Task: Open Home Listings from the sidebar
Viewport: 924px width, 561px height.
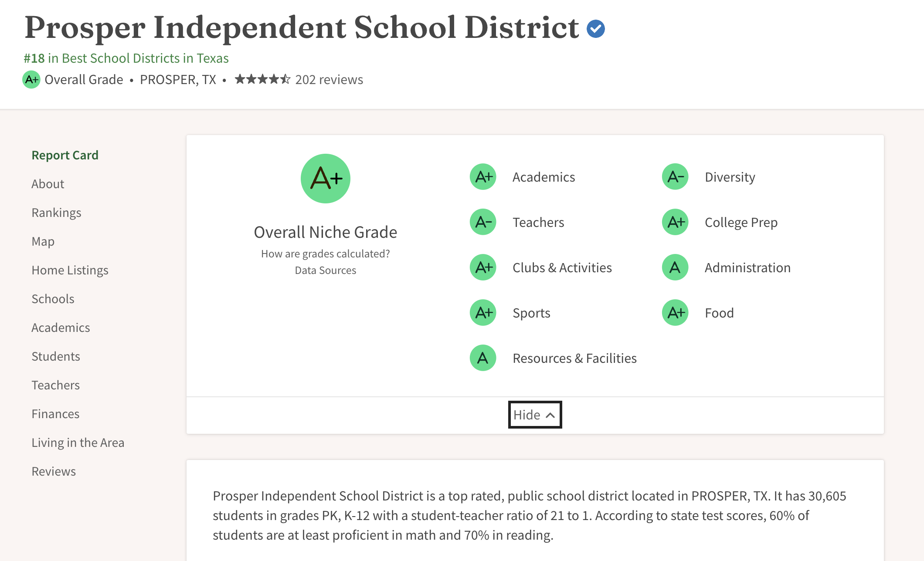Action: pyautogui.click(x=70, y=270)
